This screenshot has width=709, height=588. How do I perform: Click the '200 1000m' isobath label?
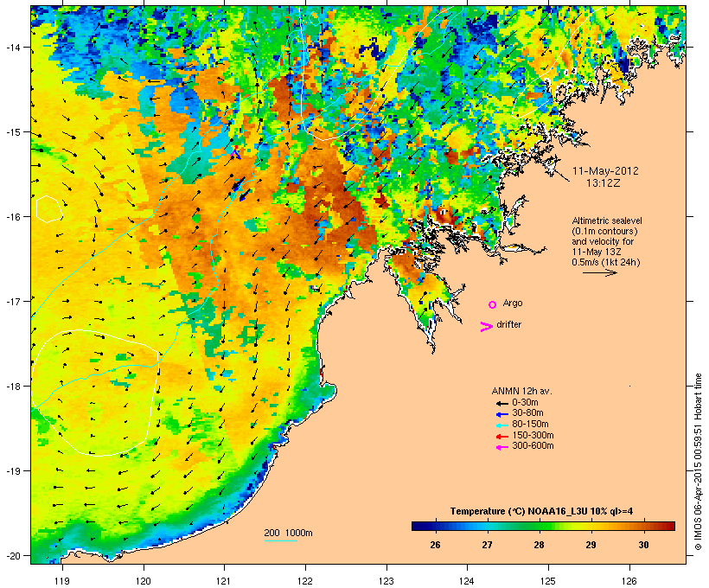coord(288,533)
